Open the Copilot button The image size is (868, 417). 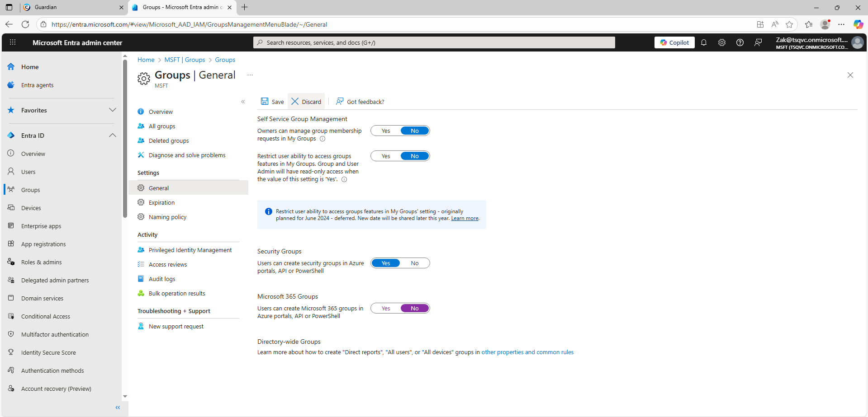[674, 42]
